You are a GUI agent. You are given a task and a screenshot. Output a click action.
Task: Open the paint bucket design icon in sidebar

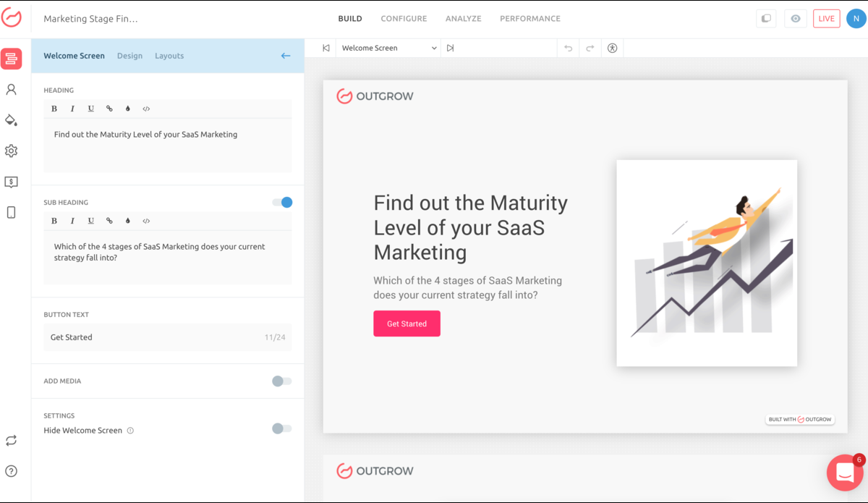(x=11, y=120)
